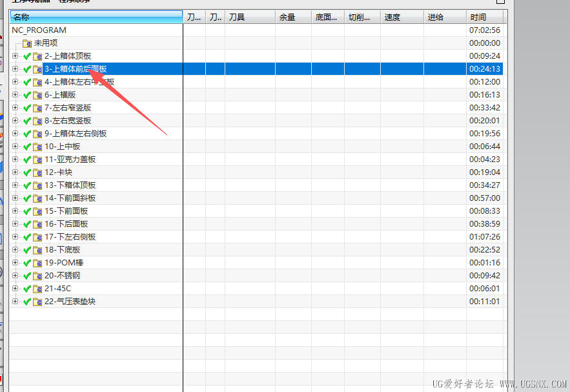Click the folder icon of 21-45C
This screenshot has width=570, height=392.
(37, 289)
